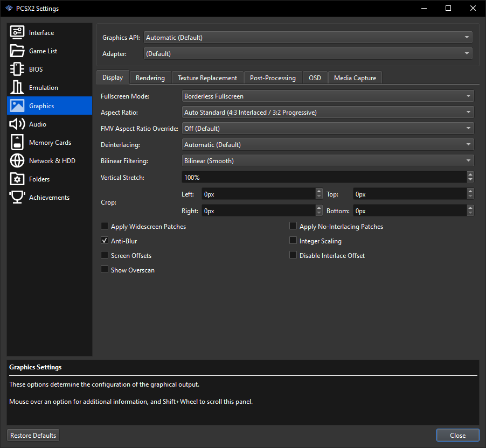Open the Fullscreen Mode dropdown
Screen dimensions: 486x448
click(328, 96)
